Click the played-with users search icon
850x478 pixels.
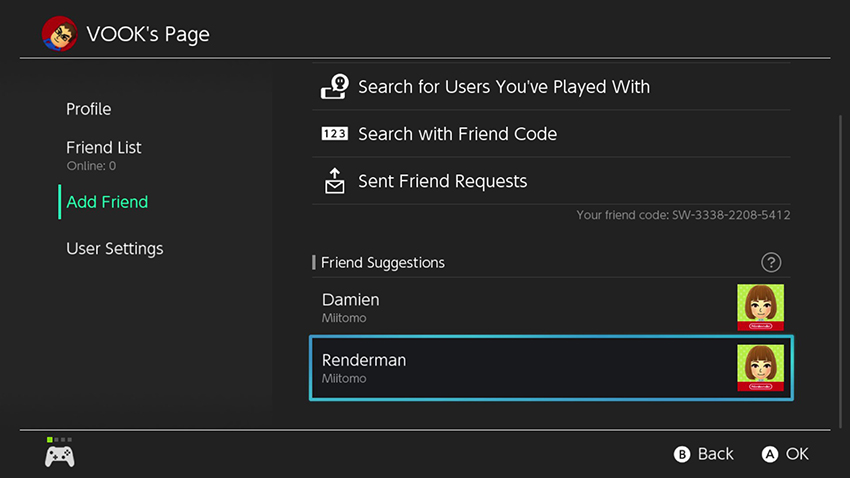pos(334,87)
